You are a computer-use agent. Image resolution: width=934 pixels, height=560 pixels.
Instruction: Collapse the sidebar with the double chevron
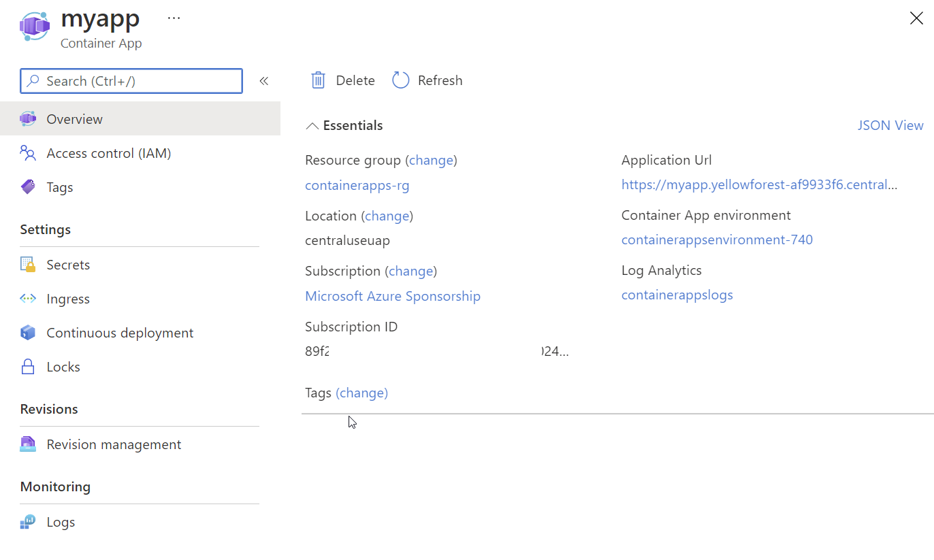point(264,81)
